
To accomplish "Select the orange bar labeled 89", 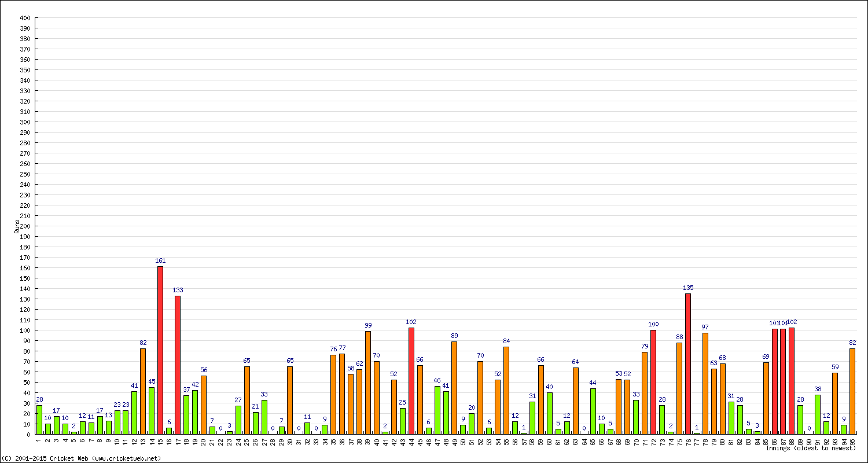I will tap(454, 388).
